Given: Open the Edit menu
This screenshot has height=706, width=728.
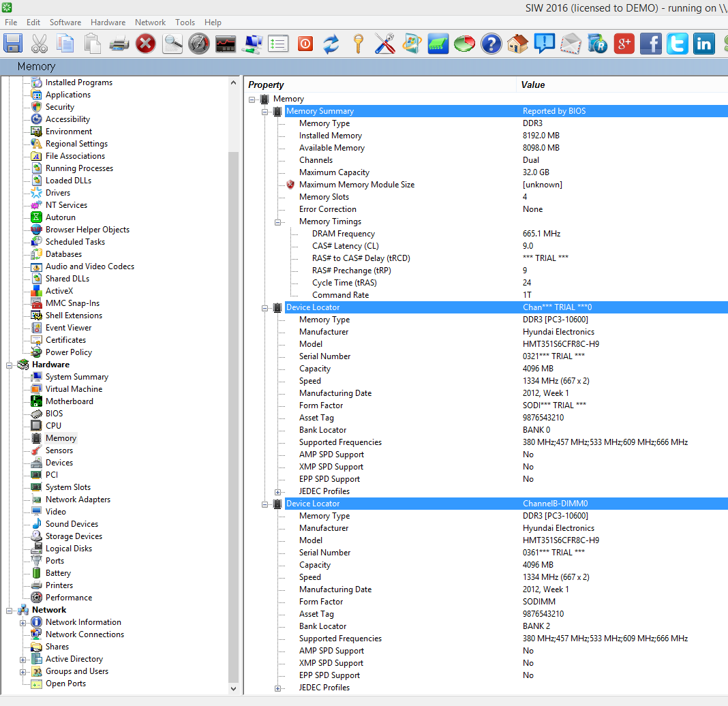Looking at the screenshot, I should click(33, 22).
